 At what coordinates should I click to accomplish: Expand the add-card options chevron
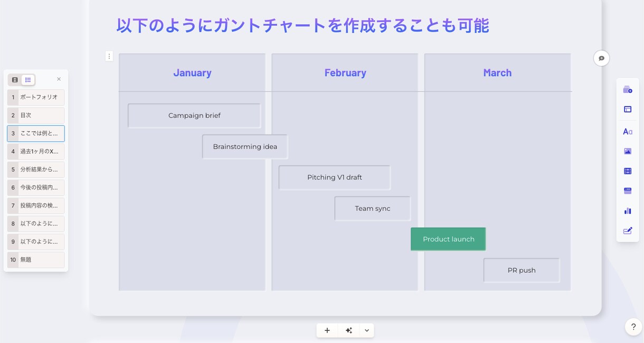coord(367,330)
